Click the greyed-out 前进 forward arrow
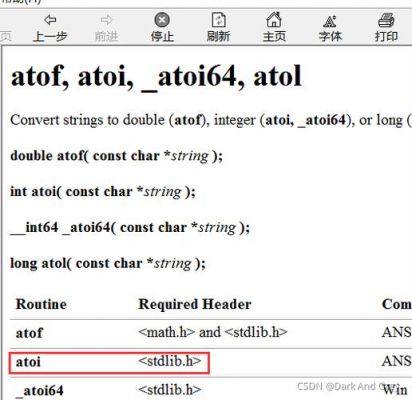 coord(106,27)
